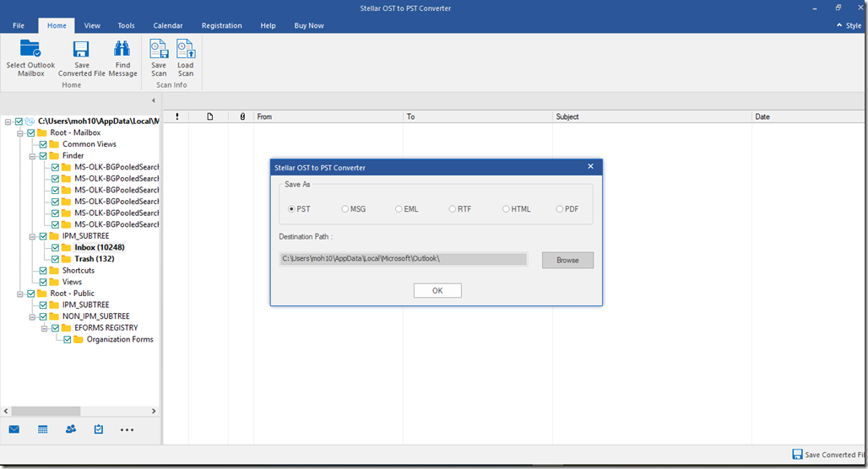868x469 pixels.
Task: Select the Inbox (10248) folder icon
Action: [x=67, y=247]
